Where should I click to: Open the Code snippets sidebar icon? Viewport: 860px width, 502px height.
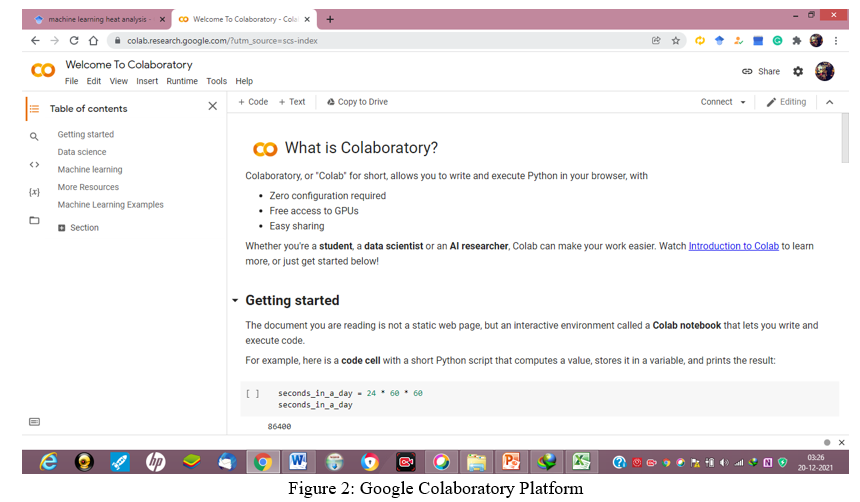coord(34,164)
